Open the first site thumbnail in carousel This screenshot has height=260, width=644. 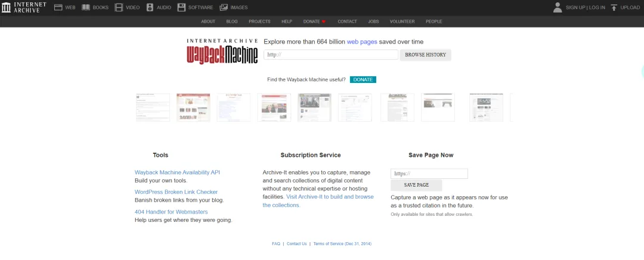(x=153, y=107)
